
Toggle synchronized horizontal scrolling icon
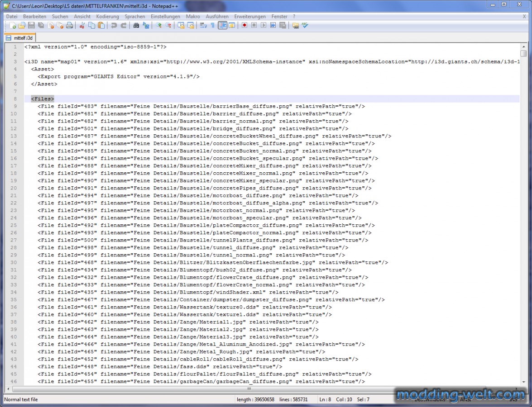click(x=190, y=25)
